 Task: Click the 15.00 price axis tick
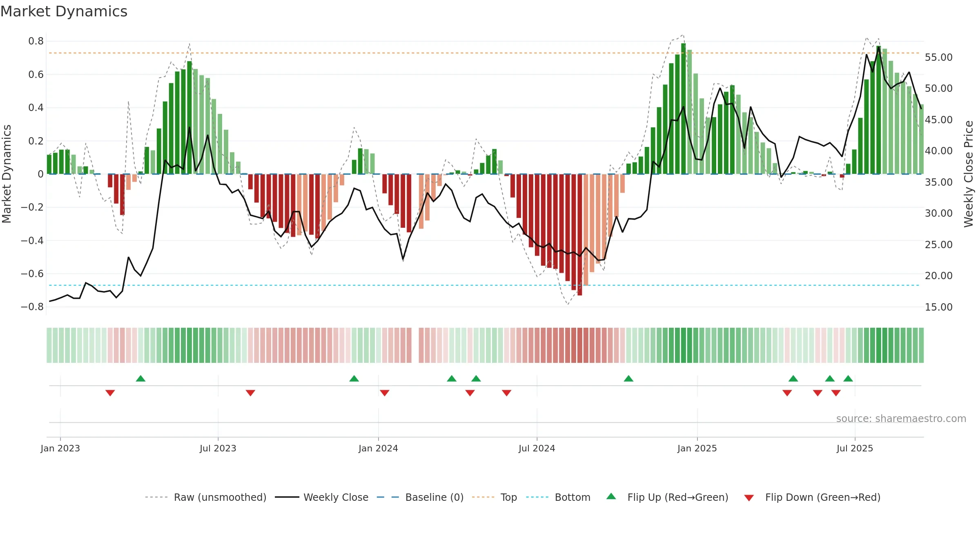939,307
